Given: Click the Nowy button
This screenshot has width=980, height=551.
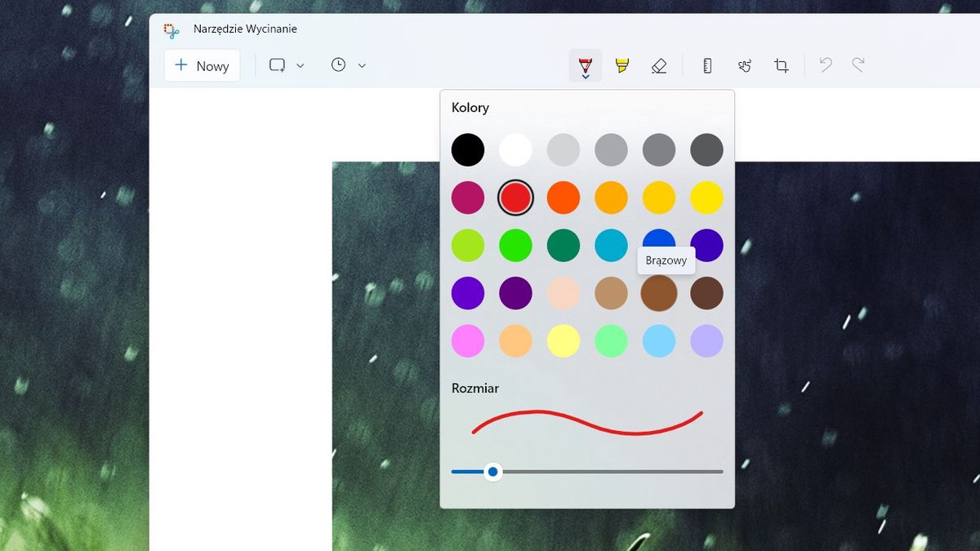Looking at the screenshot, I should [x=203, y=66].
